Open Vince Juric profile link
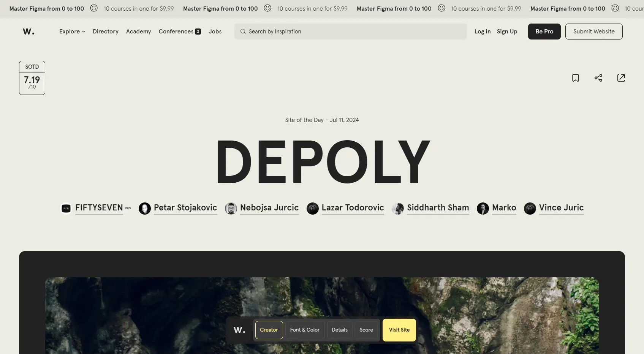This screenshot has height=354, width=644. tap(562, 208)
